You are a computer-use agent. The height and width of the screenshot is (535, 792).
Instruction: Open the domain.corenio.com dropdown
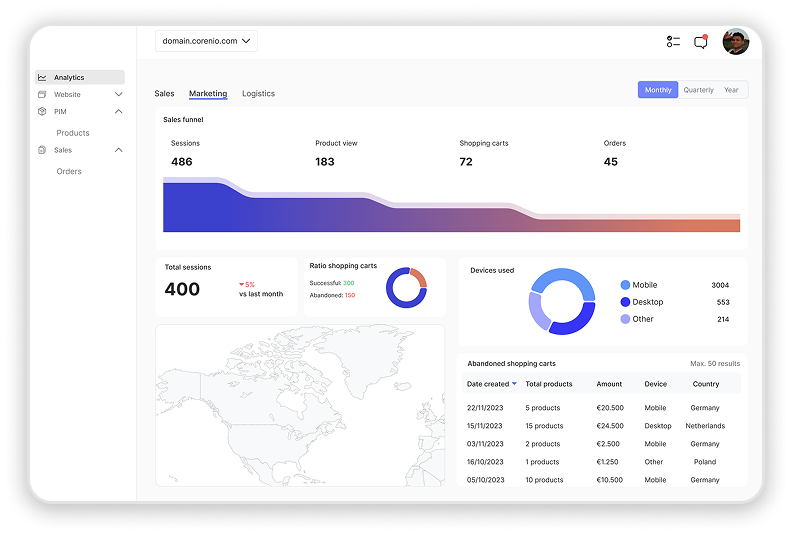(207, 41)
